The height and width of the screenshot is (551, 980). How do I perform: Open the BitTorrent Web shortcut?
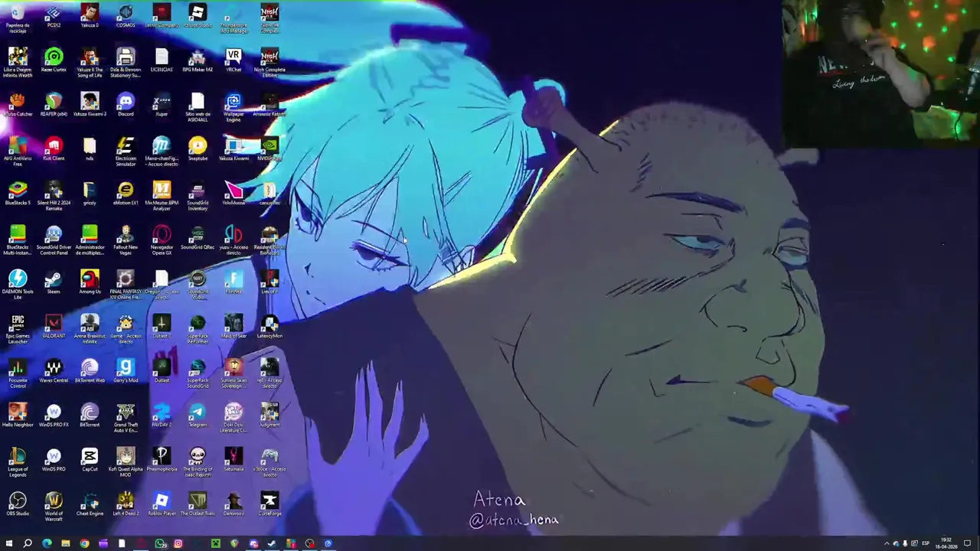[x=90, y=372]
